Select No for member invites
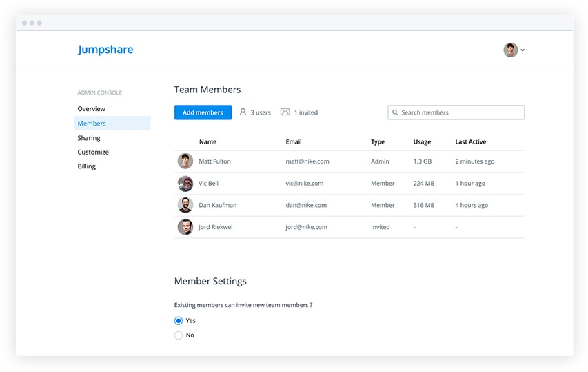Viewport: 588px width, 372px height. pyautogui.click(x=179, y=335)
